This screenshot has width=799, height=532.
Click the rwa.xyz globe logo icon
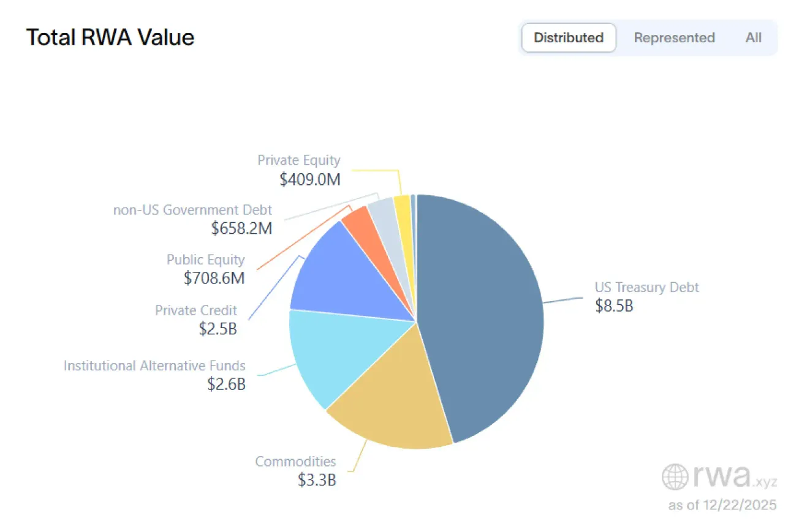(x=675, y=476)
